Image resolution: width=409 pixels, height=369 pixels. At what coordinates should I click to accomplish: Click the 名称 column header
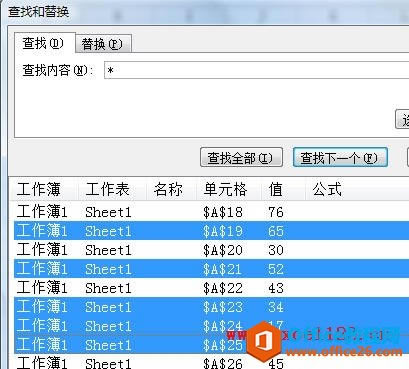(x=171, y=189)
